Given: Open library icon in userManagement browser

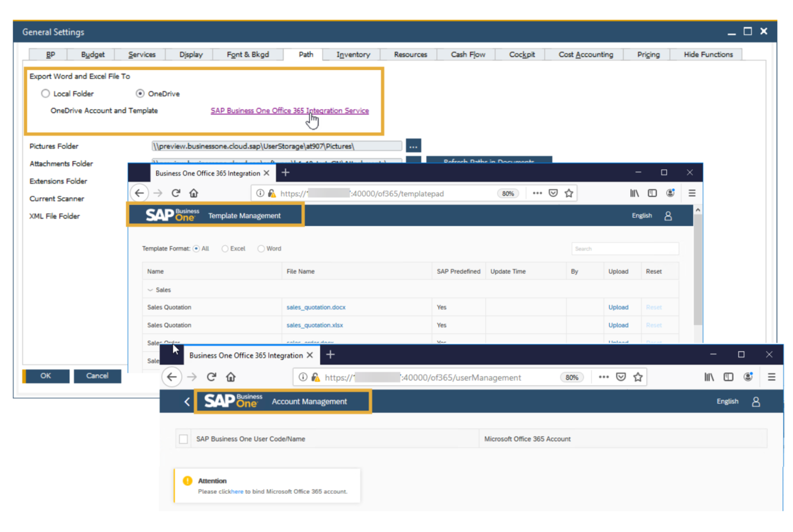Looking at the screenshot, I should click(709, 377).
